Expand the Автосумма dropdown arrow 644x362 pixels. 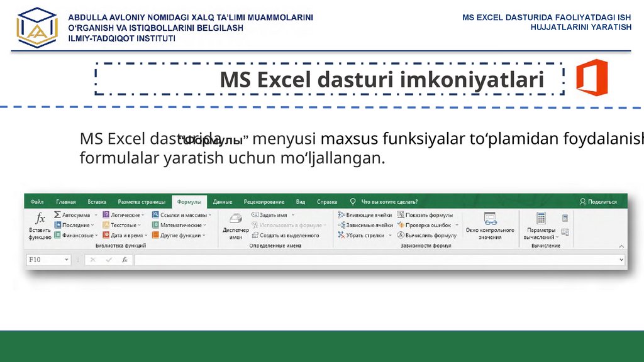pos(96,215)
